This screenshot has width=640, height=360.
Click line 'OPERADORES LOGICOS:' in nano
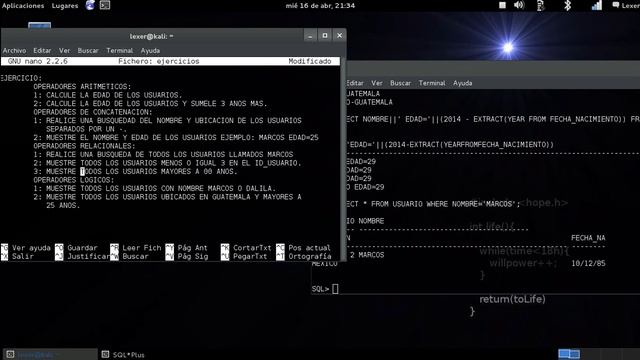73,180
